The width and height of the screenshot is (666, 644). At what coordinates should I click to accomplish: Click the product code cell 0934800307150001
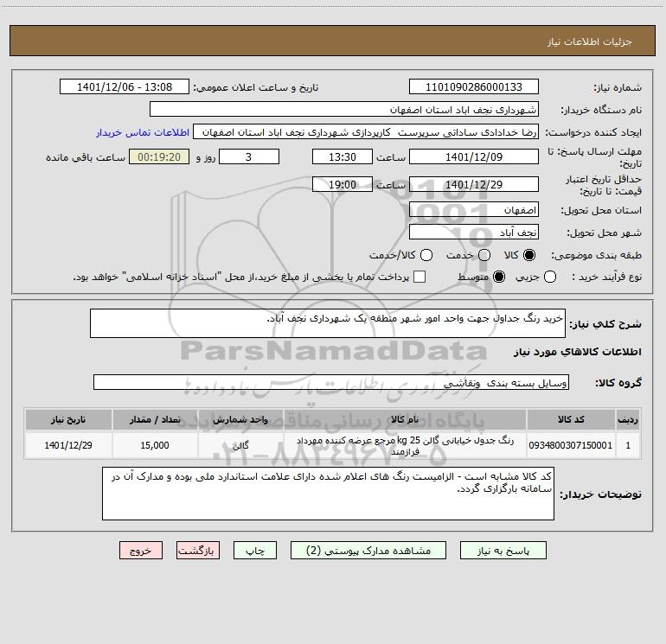[x=571, y=445]
